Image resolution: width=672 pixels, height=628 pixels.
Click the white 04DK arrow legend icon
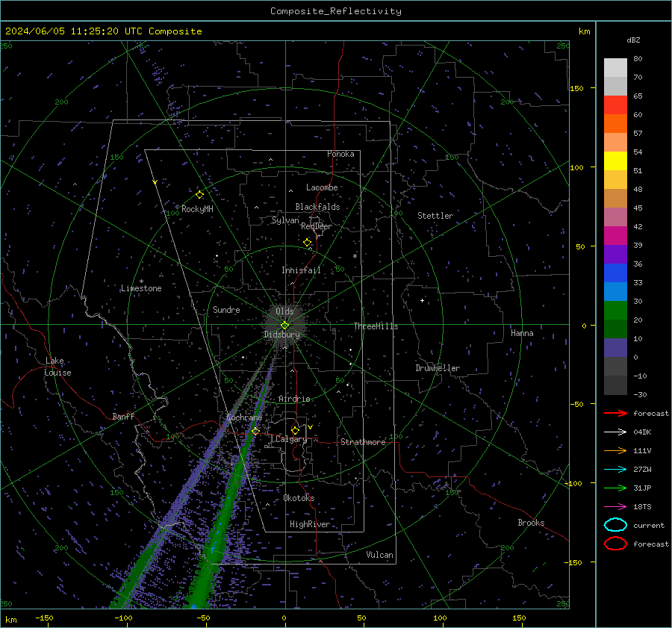pos(615,432)
